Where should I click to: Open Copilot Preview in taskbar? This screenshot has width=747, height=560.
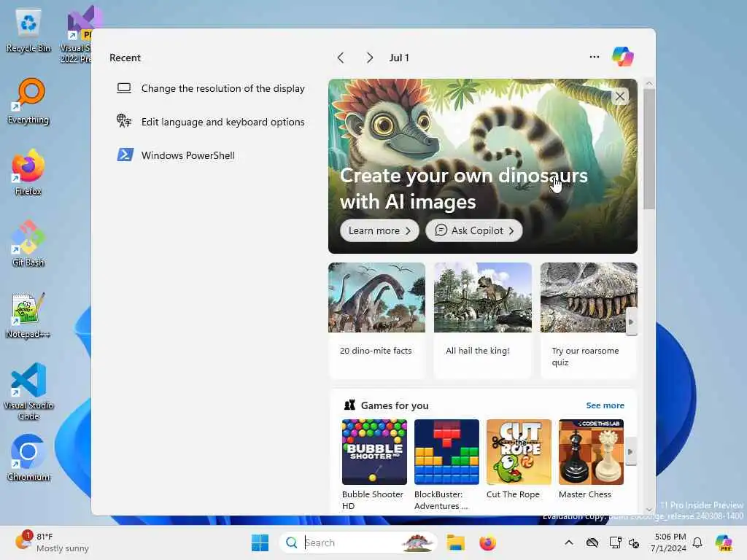[723, 542]
